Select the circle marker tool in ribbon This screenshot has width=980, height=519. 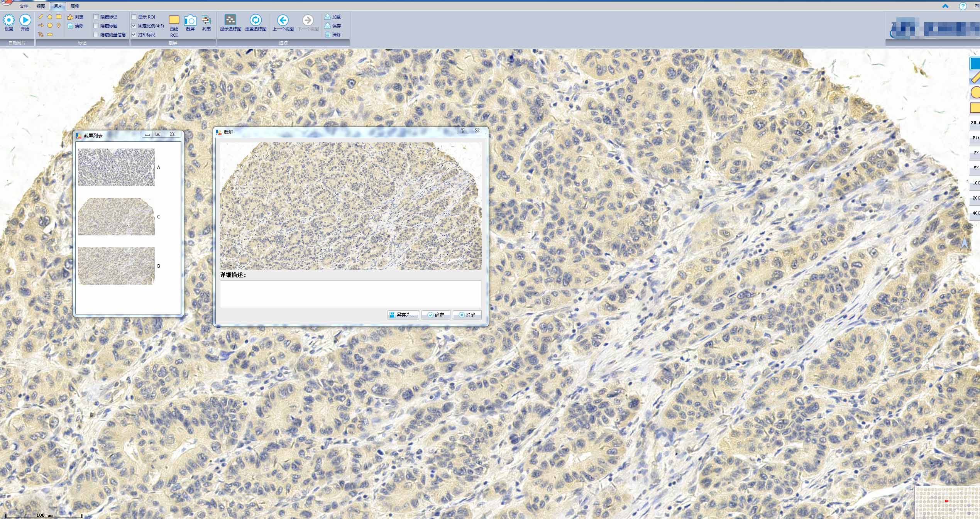click(50, 25)
